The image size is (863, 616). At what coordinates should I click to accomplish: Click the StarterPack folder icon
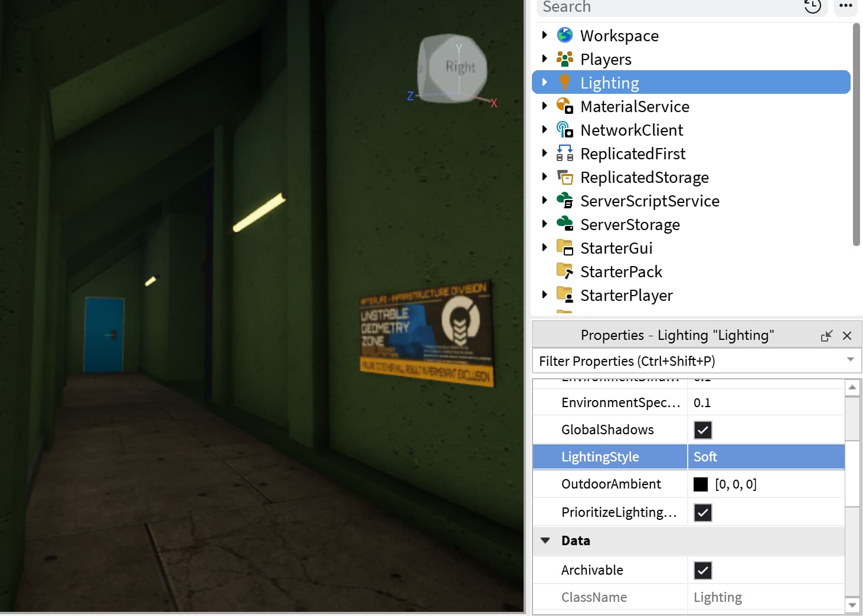[x=565, y=271]
